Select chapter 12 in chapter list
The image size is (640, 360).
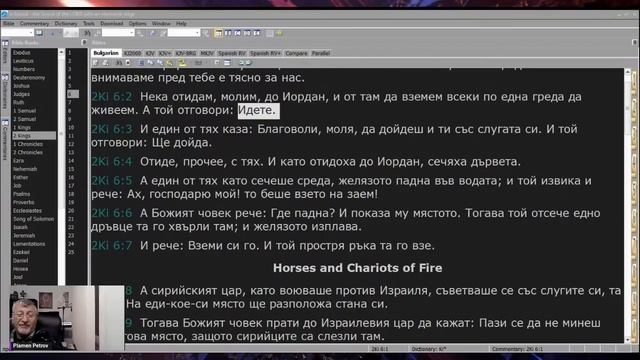71,144
